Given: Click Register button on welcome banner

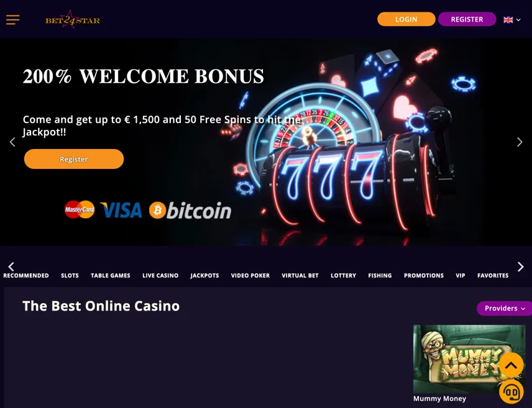Looking at the screenshot, I should point(74,159).
